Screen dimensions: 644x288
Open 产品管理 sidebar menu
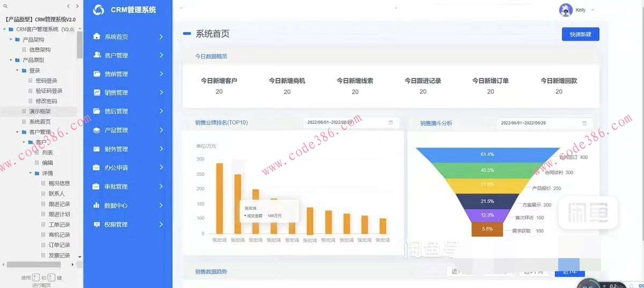128,130
